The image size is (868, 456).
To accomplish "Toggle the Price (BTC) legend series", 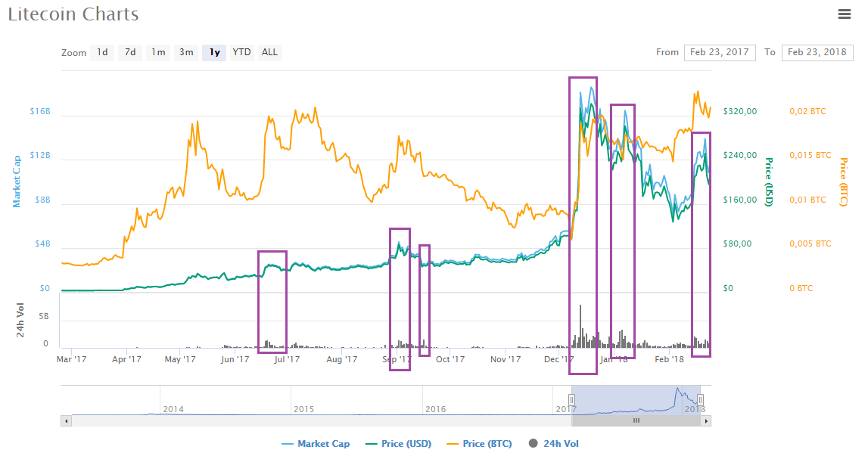I will [x=479, y=444].
